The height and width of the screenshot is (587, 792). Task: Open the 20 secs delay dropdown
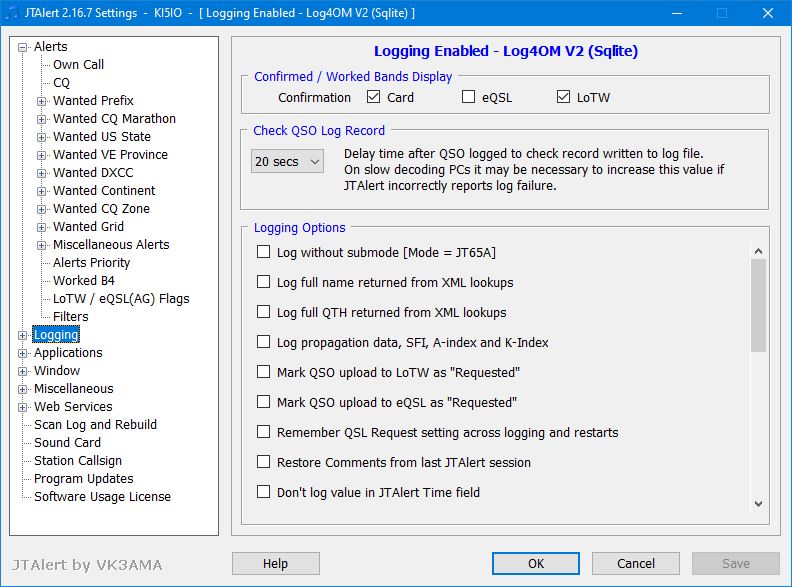coord(287,162)
